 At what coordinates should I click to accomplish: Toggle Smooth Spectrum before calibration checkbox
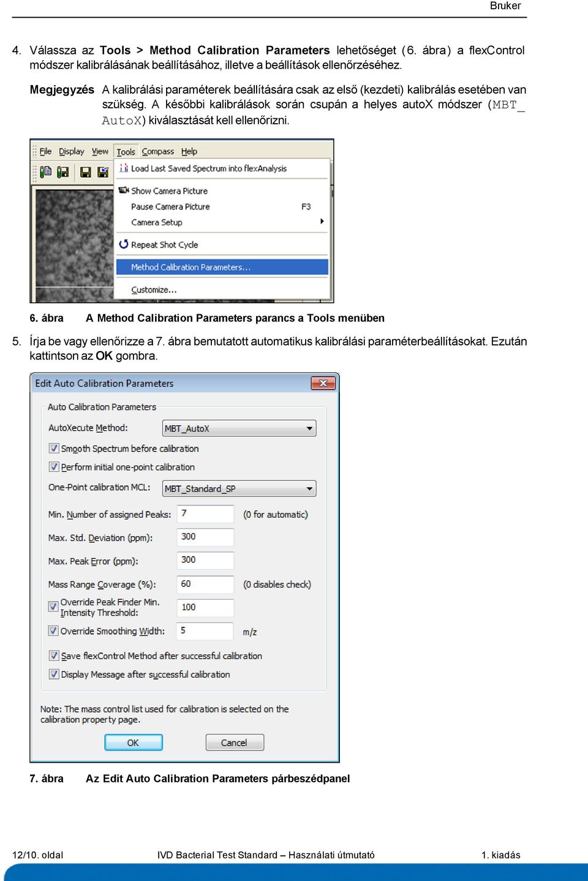[54, 448]
